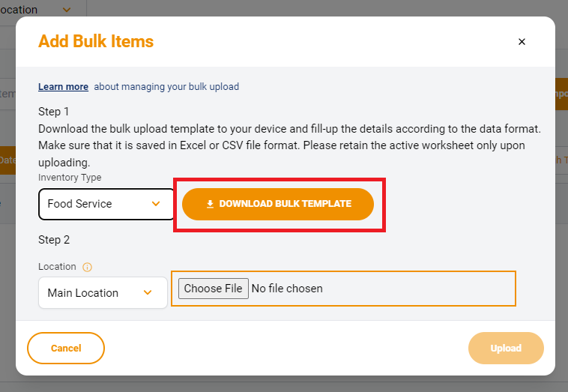The height and width of the screenshot is (392, 568).
Task: Click the Step 2 label
Action: (54, 240)
